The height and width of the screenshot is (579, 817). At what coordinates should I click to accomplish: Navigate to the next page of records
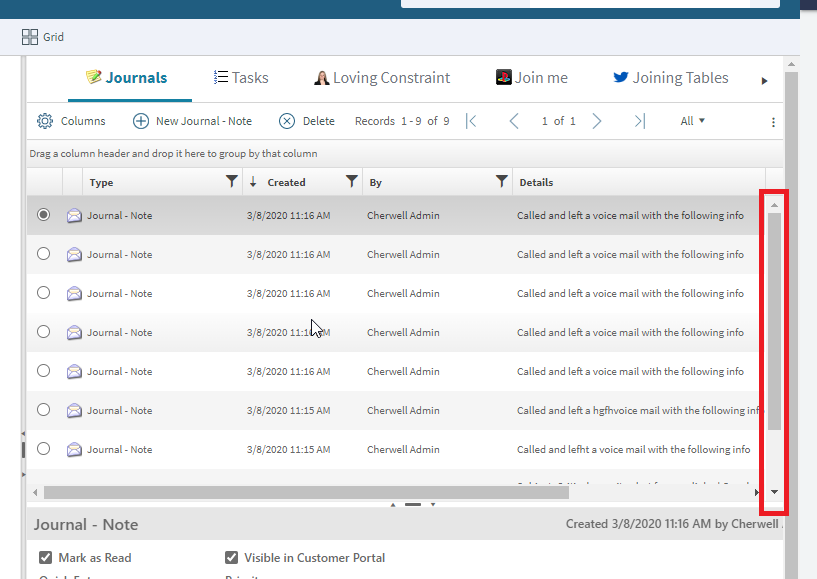point(596,120)
